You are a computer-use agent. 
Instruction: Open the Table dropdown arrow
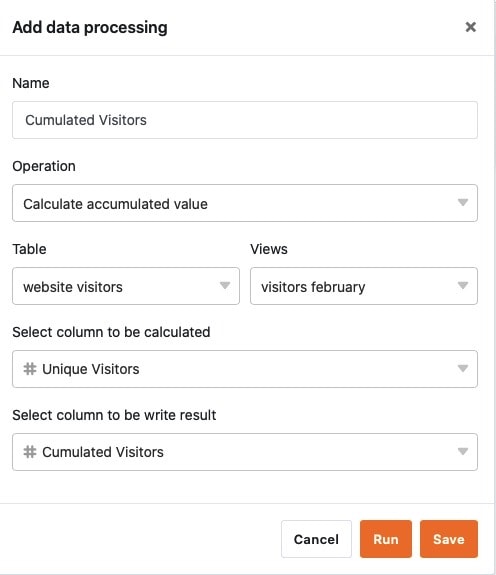pyautogui.click(x=225, y=285)
